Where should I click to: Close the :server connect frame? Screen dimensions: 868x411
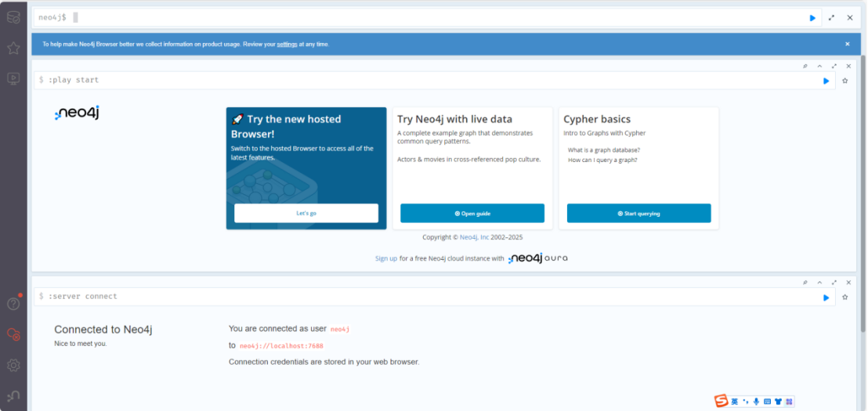848,282
